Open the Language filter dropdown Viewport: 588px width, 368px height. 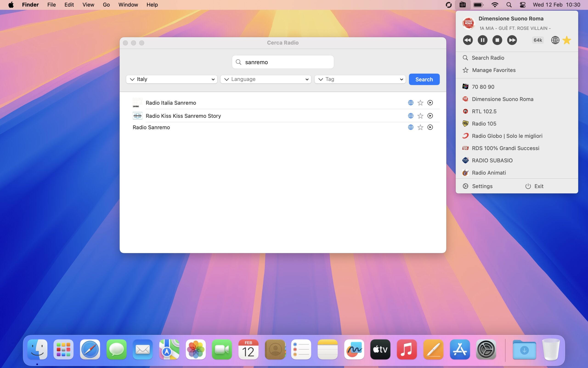[x=266, y=79]
